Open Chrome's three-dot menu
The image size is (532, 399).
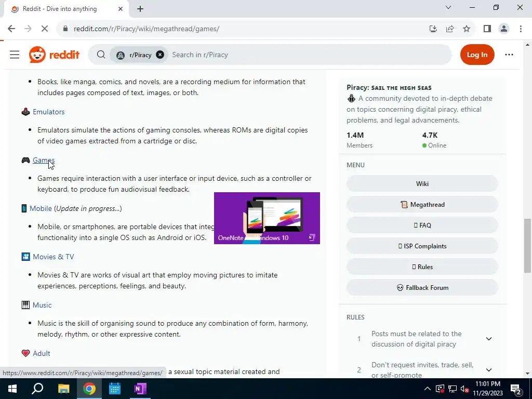coord(521,29)
